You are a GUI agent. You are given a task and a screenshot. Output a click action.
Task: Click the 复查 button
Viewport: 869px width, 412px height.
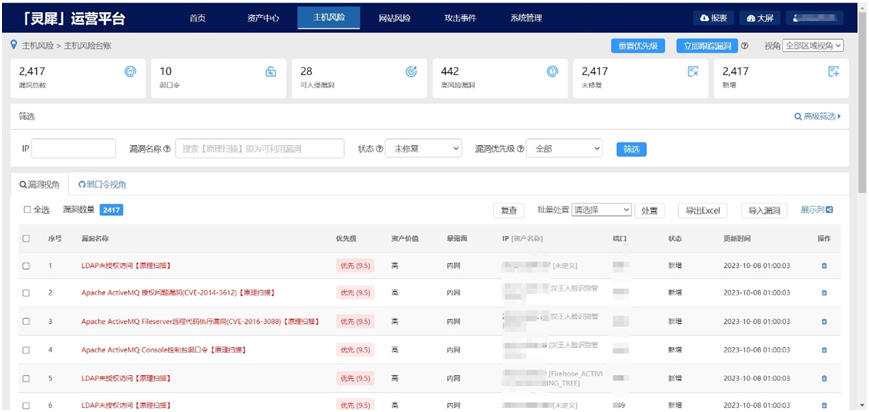(x=509, y=210)
